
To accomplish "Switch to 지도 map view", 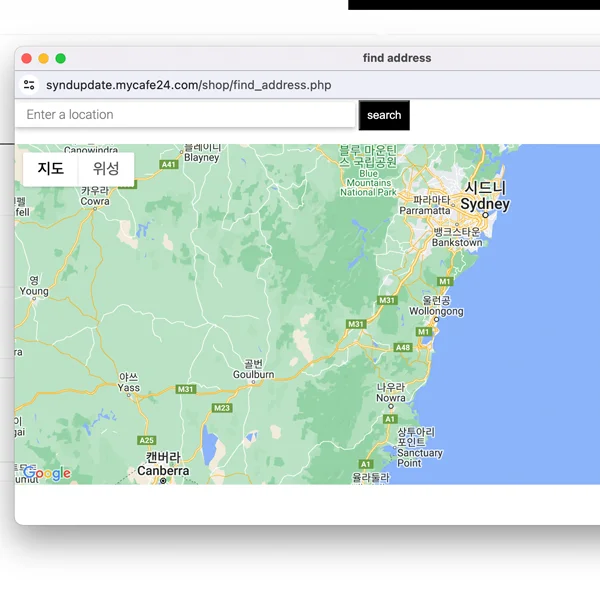I will [x=51, y=169].
